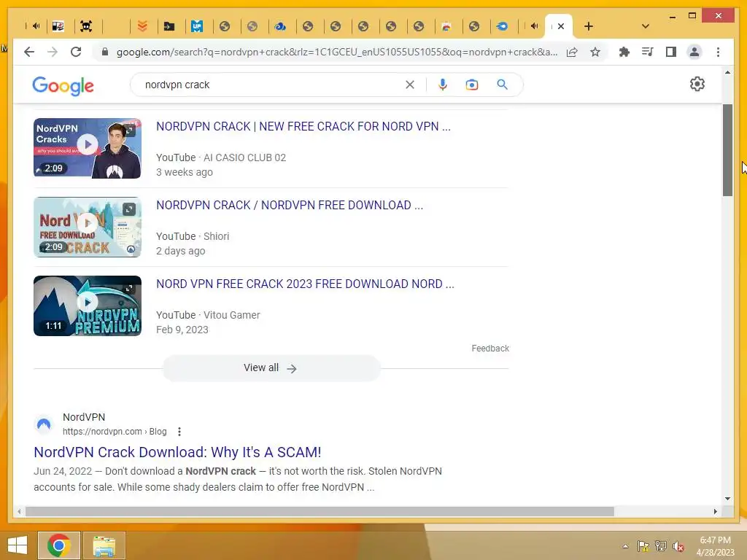Go to Google homepage logo
Viewport: 747px width, 560px height.
(x=63, y=86)
